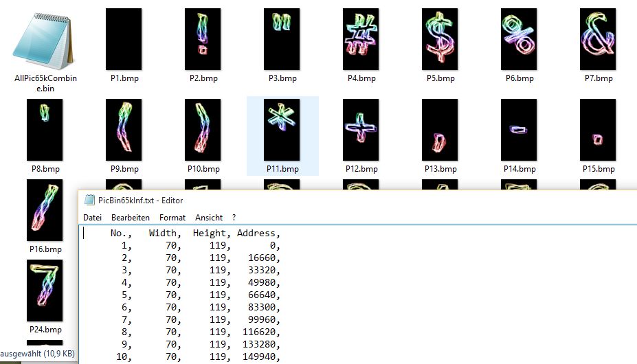The width and height of the screenshot is (637, 364).
Task: Select the P6.bmp percent sign image
Action: (519, 39)
